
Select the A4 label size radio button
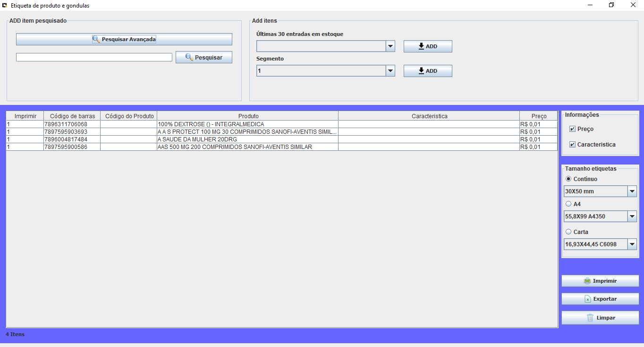[x=568, y=204]
